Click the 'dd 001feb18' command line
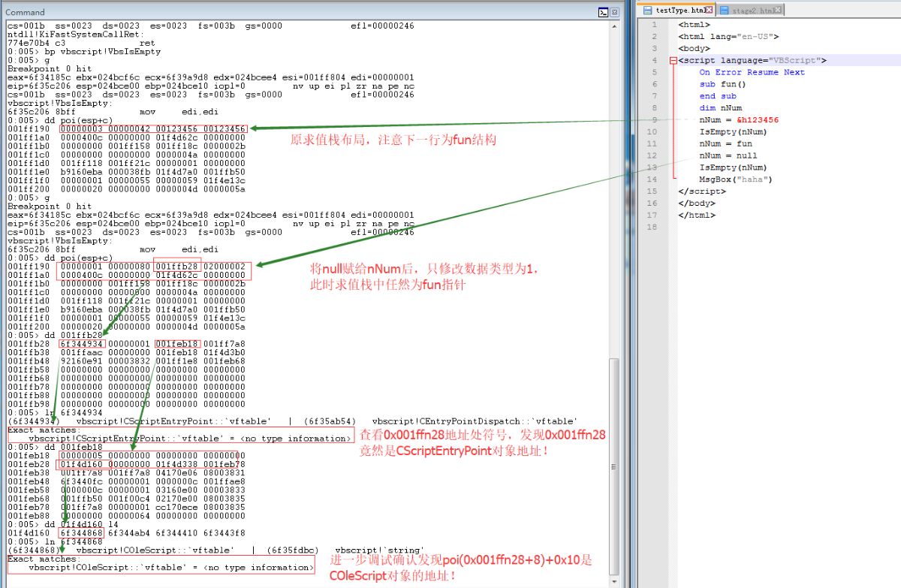Viewport: 901px width, 588px height. (55, 446)
